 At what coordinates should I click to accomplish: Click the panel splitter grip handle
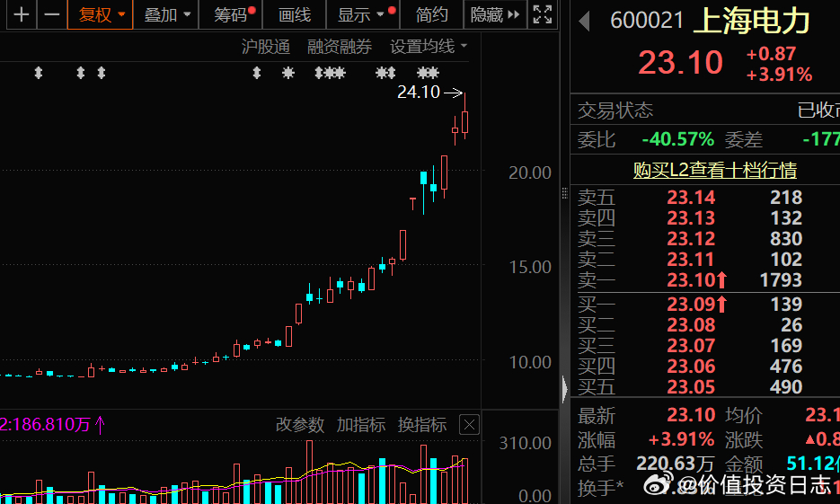click(565, 193)
